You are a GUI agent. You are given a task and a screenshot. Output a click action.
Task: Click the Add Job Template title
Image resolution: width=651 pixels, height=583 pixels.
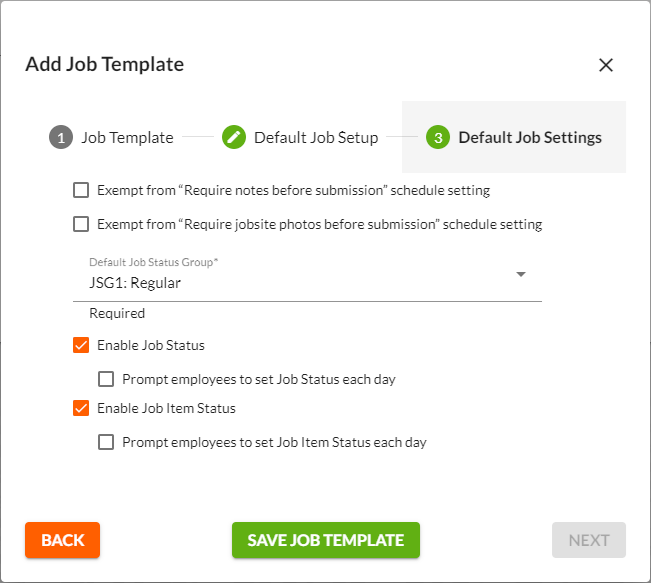[104, 64]
